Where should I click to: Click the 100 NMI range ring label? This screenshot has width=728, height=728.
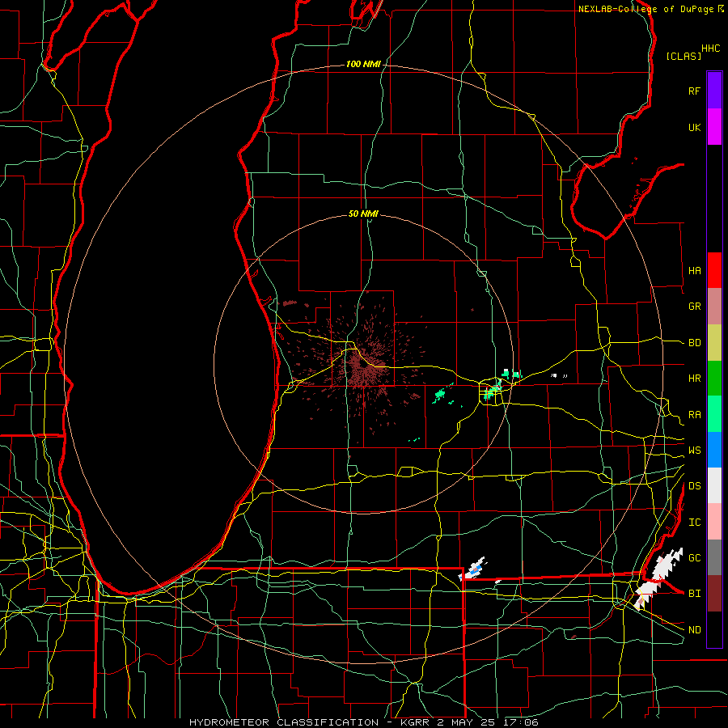pos(363,64)
